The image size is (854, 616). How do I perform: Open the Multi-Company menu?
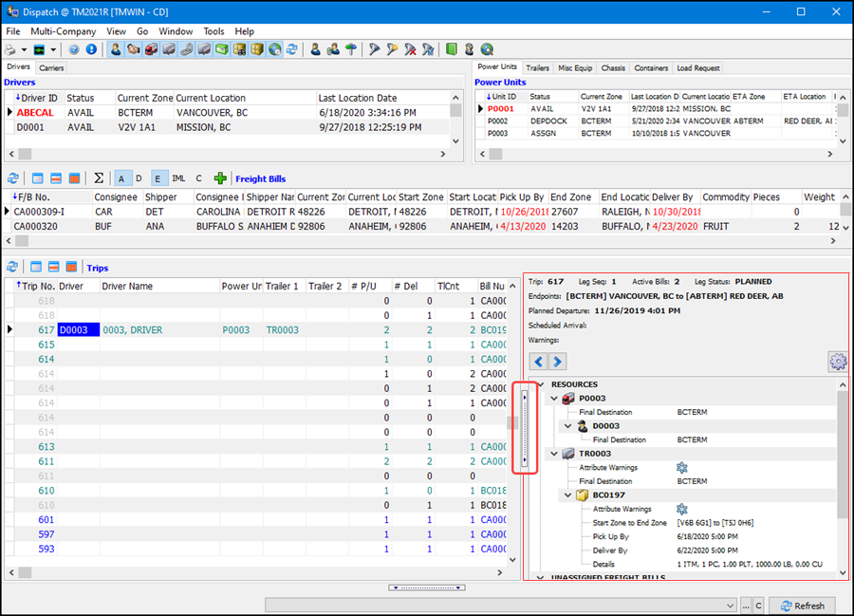click(63, 31)
